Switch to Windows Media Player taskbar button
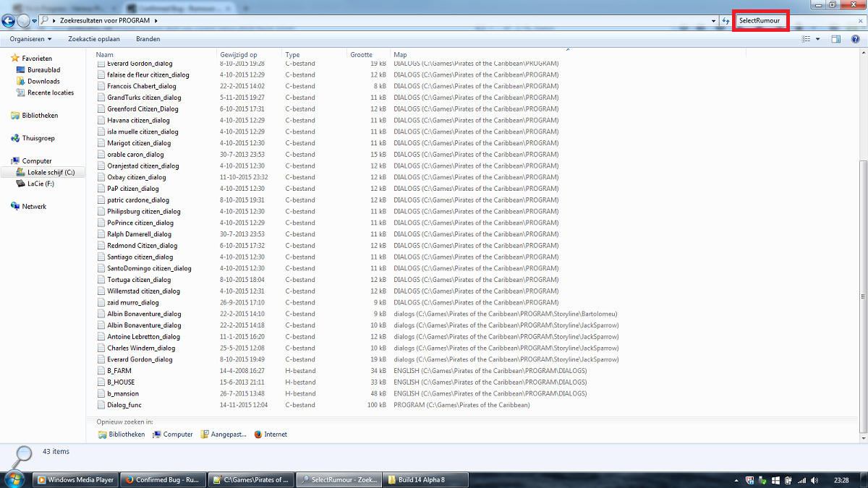This screenshot has height=488, width=868. pyautogui.click(x=76, y=479)
